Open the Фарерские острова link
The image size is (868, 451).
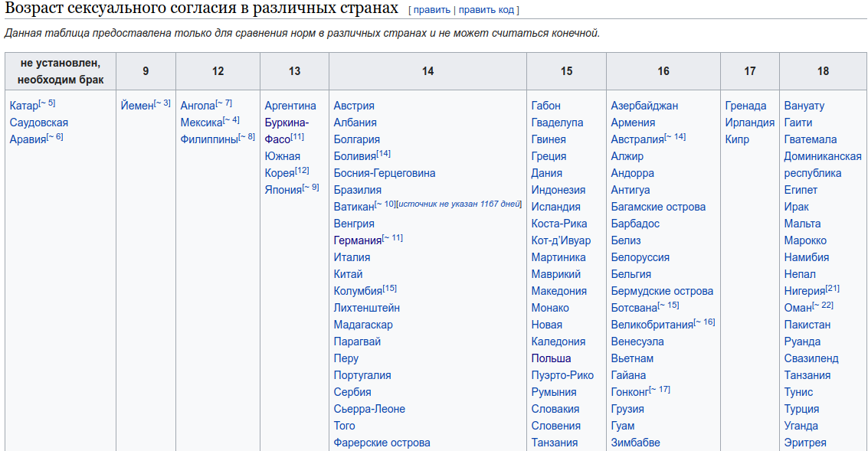382,443
